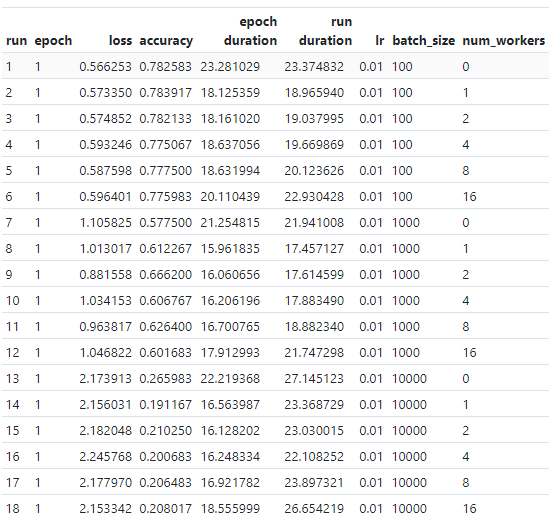The height and width of the screenshot is (516, 553).
Task: Select run duration 21.941008
Action: coord(314,223)
